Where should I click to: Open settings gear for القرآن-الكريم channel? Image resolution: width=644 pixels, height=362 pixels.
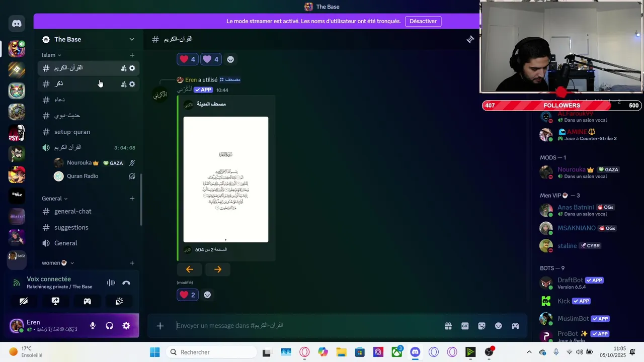(x=132, y=68)
